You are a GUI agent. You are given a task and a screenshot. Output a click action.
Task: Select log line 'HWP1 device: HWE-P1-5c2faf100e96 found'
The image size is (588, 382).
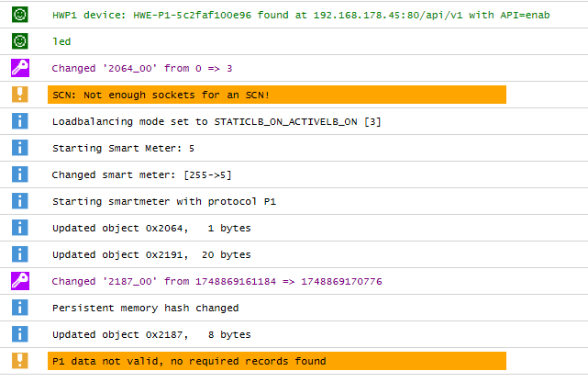(x=301, y=15)
